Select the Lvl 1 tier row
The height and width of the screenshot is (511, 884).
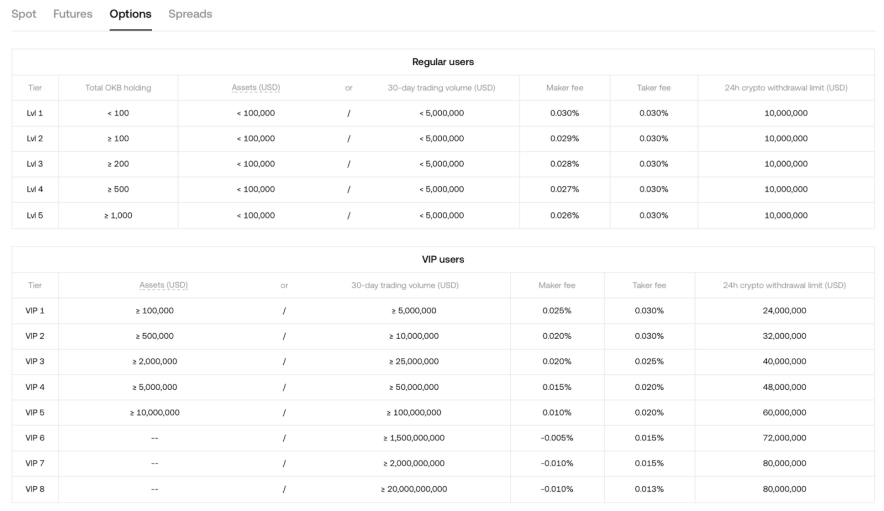click(34, 113)
